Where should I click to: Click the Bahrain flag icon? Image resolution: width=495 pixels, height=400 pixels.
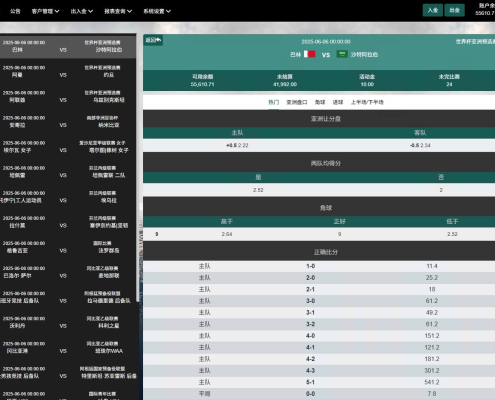[309, 54]
